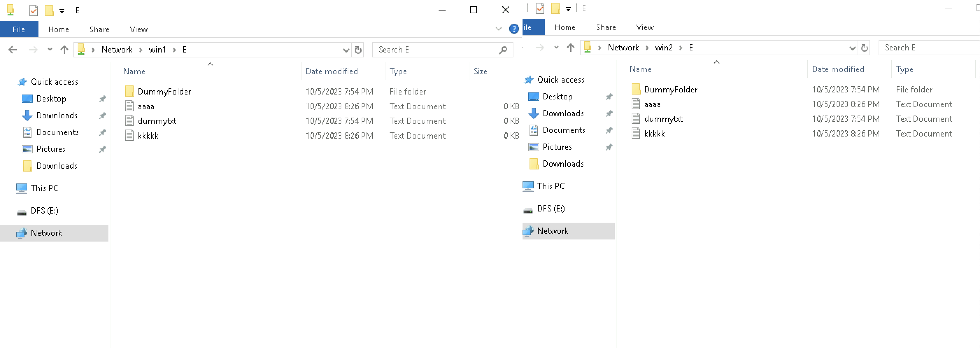Open the File tab in left window
The height and width of the screenshot is (348, 980).
[x=19, y=29]
